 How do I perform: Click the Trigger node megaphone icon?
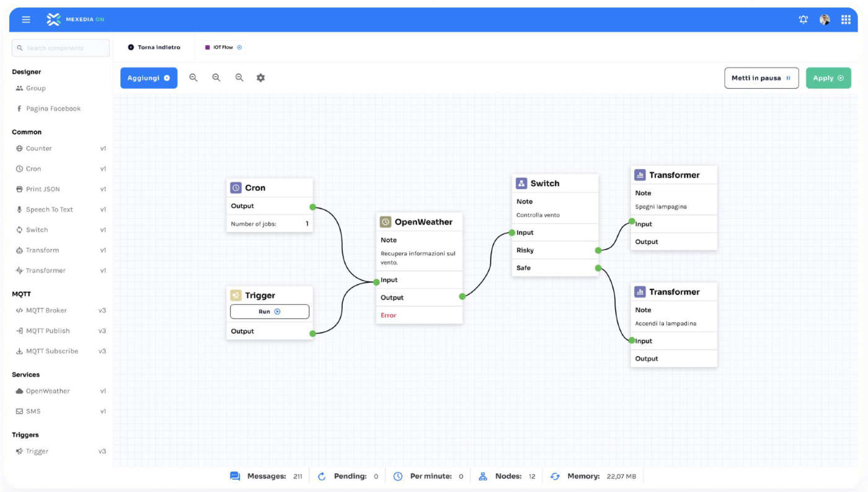point(236,296)
